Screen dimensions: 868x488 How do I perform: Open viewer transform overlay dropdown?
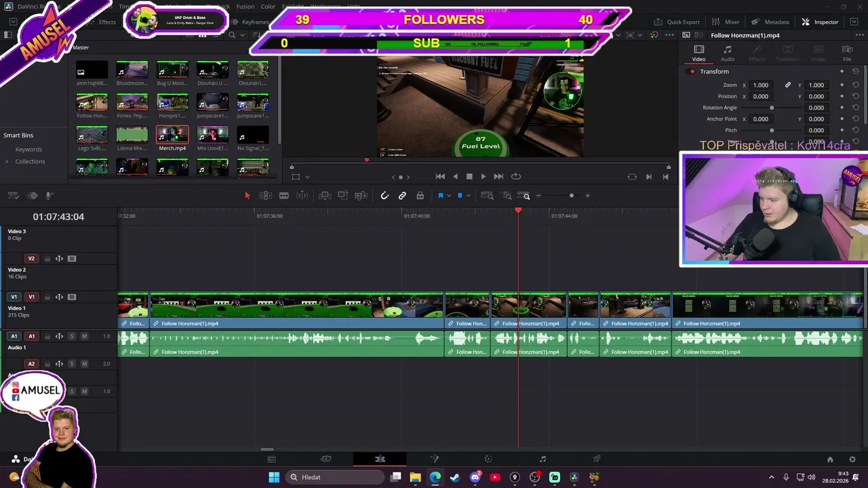pos(307,177)
